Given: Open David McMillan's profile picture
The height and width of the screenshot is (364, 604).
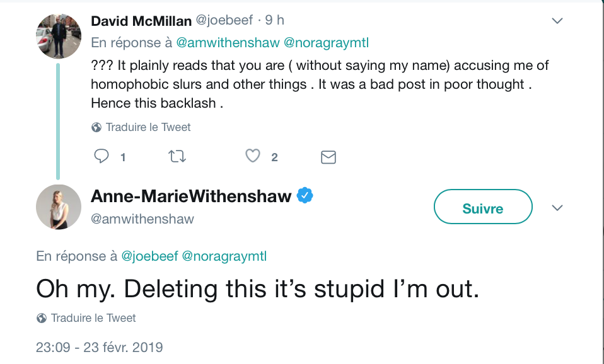Looking at the screenshot, I should click(59, 36).
